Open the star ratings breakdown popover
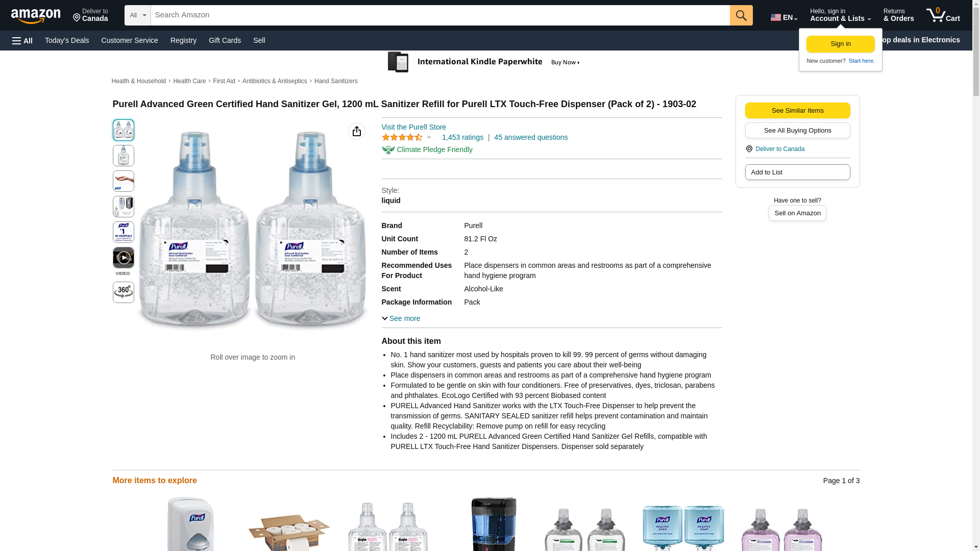The width and height of the screenshot is (980, 551). point(407,137)
